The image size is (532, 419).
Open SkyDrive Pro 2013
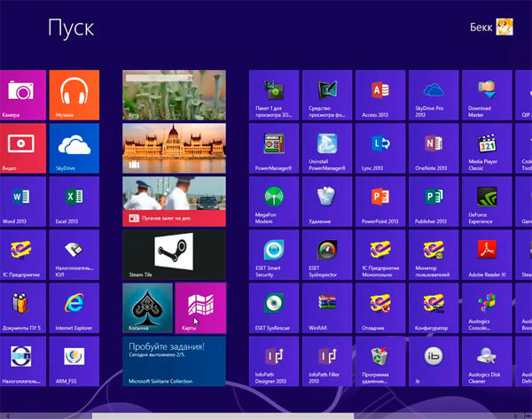pyautogui.click(x=434, y=95)
